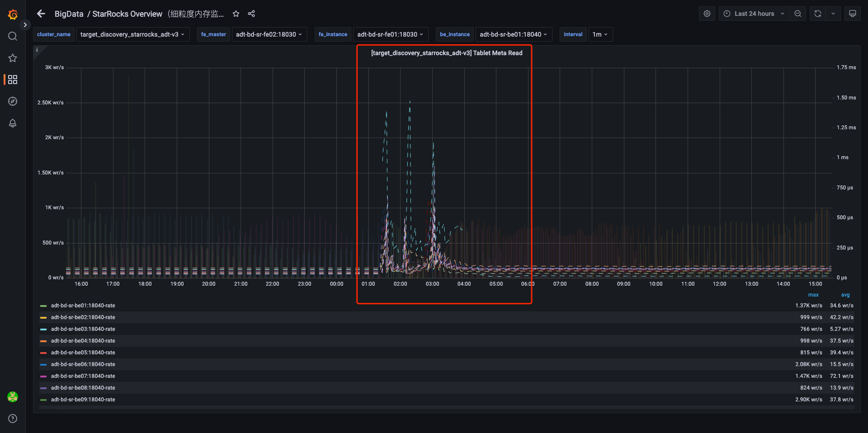The width and height of the screenshot is (868, 433).
Task: Click the panel info icon
Action: (37, 50)
